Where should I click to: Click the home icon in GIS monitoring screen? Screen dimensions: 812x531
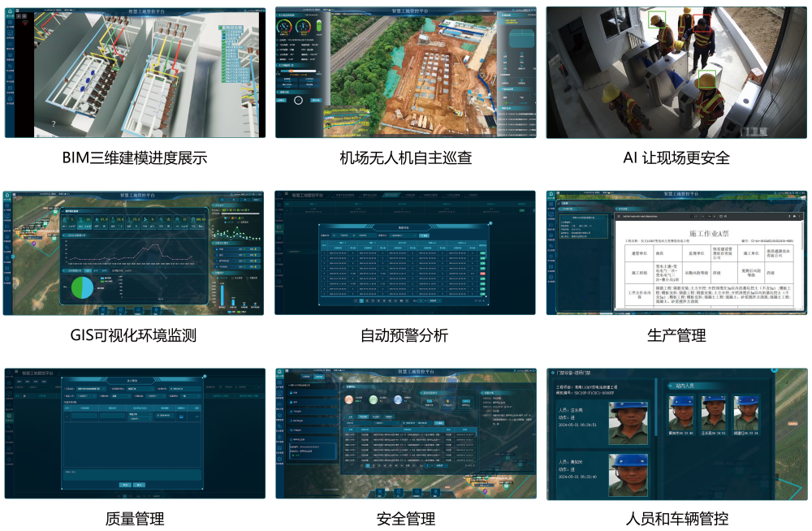tap(8, 196)
